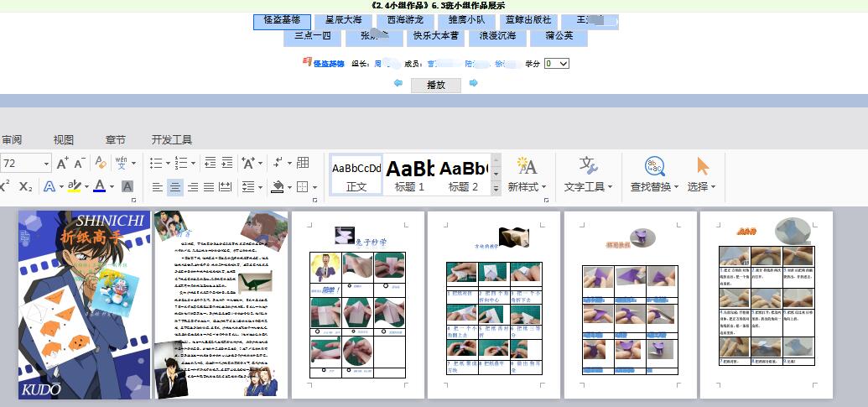Toggle center alignment
868x407 pixels.
pos(175,187)
